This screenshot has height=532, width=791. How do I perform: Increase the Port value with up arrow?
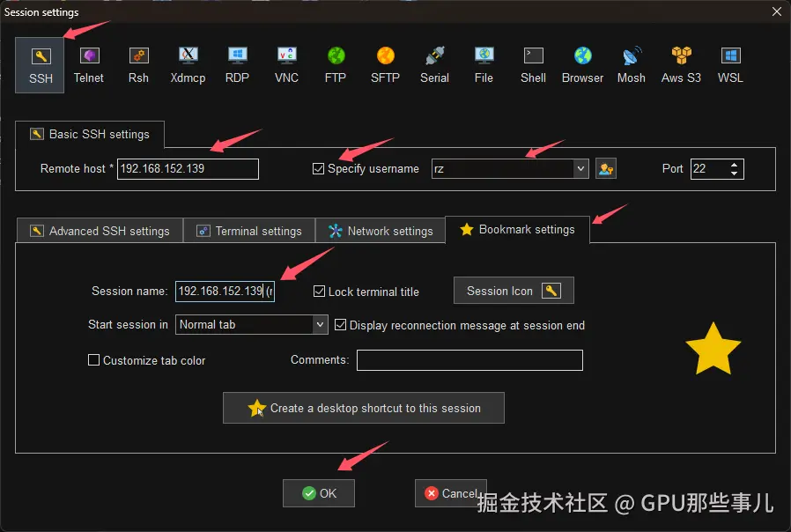pyautogui.click(x=735, y=165)
